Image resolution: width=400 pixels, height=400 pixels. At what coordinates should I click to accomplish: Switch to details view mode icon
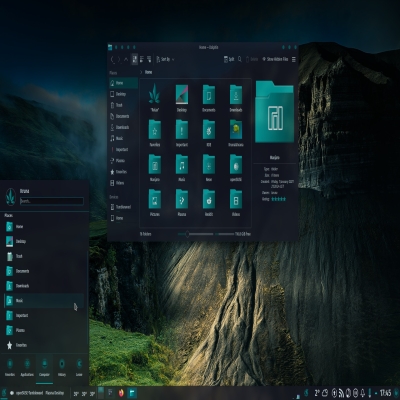(x=149, y=59)
